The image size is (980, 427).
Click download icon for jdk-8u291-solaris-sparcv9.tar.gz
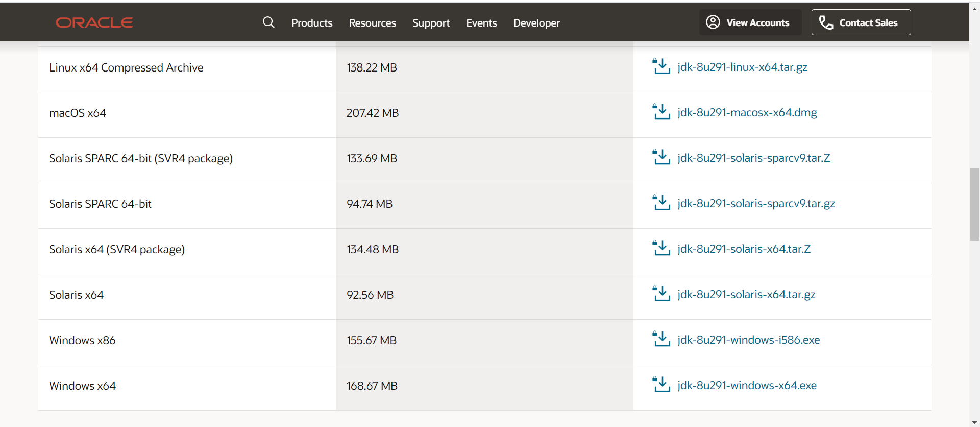click(x=661, y=203)
